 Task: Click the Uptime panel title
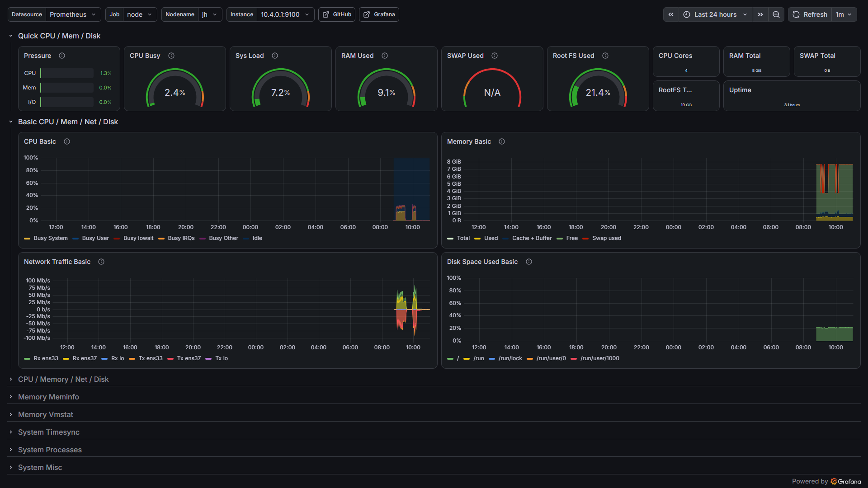click(x=740, y=90)
